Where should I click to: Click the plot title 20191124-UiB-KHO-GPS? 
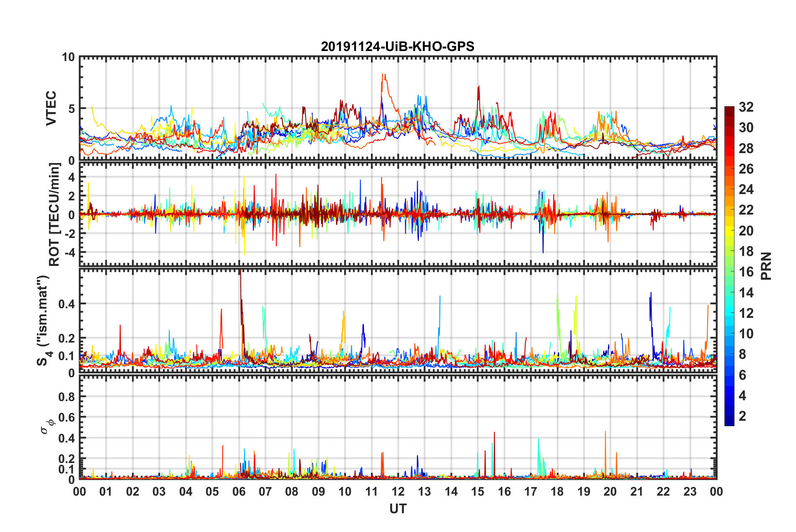pos(398,46)
